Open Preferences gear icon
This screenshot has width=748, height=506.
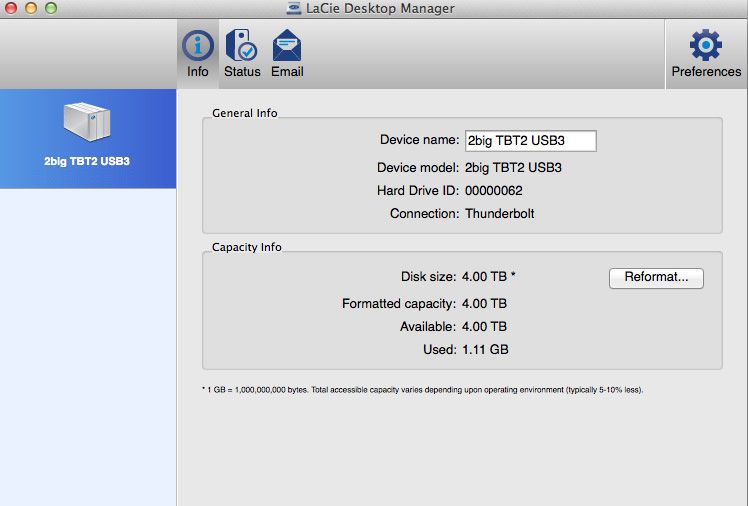tap(706, 45)
